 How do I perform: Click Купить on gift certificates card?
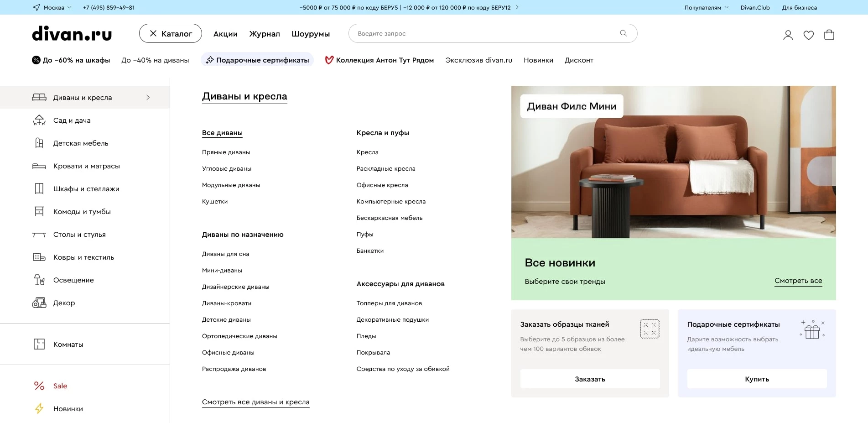[757, 379]
